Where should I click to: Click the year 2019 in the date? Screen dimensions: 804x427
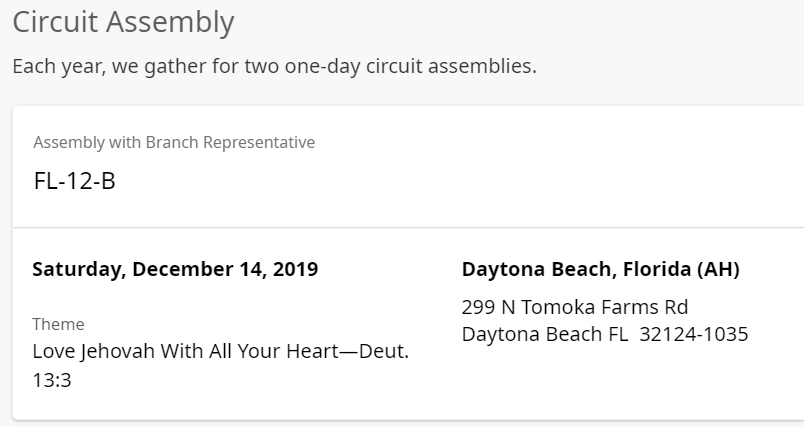pos(296,269)
